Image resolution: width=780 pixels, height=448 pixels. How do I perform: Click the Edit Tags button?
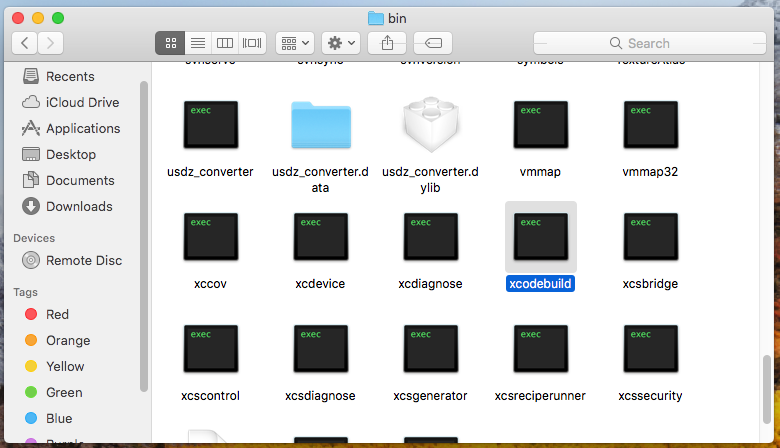coord(433,43)
